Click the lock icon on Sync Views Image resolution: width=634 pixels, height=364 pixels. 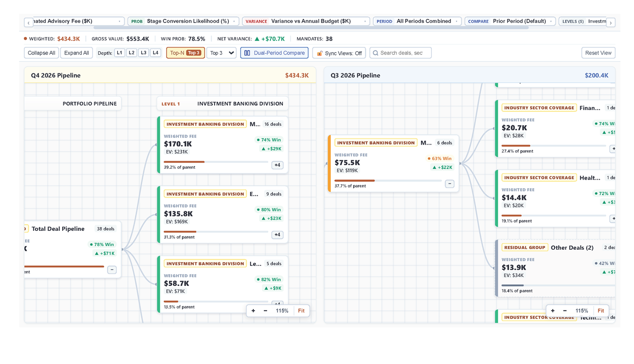point(320,53)
